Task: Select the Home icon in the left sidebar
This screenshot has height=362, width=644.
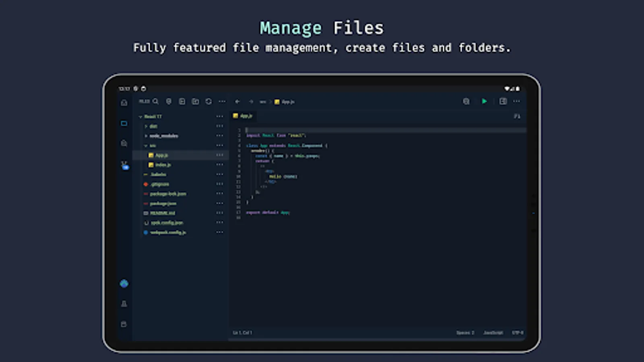Action: coord(124,103)
